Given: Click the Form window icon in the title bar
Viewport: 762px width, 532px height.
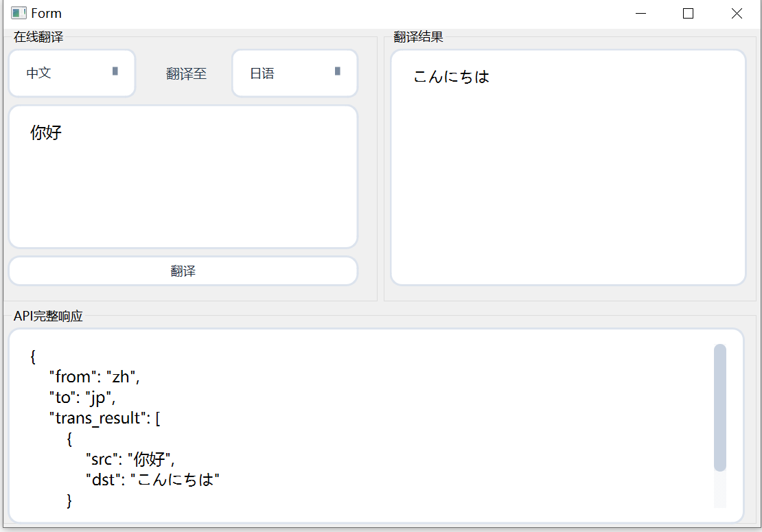Looking at the screenshot, I should click(x=19, y=13).
